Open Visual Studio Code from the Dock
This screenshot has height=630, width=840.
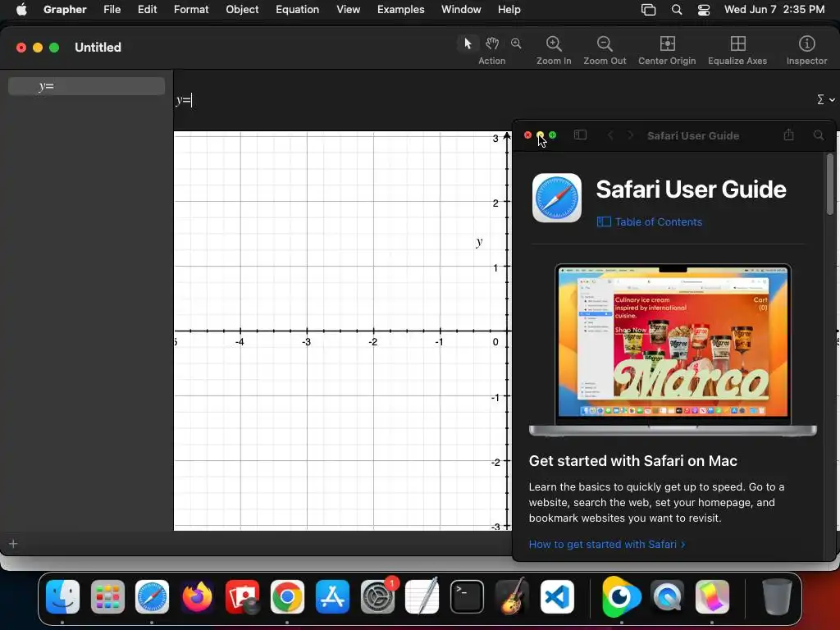pos(557,597)
